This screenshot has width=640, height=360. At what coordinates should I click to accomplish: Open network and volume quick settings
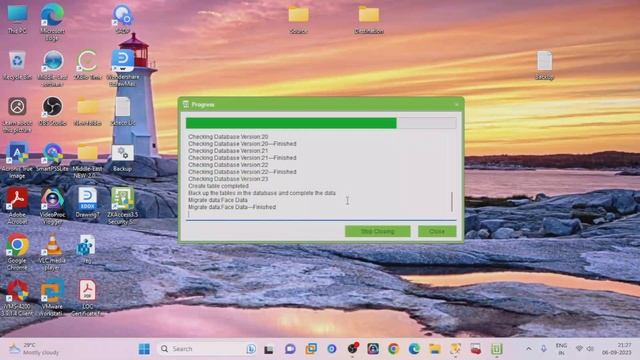point(584,349)
